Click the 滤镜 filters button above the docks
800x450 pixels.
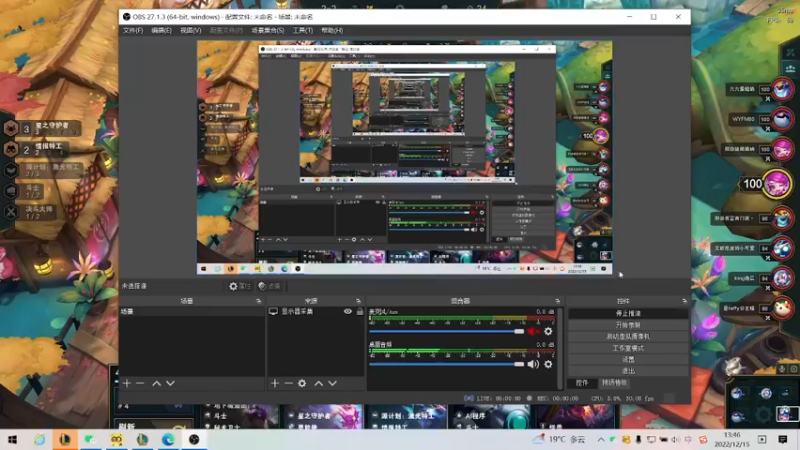[269, 286]
